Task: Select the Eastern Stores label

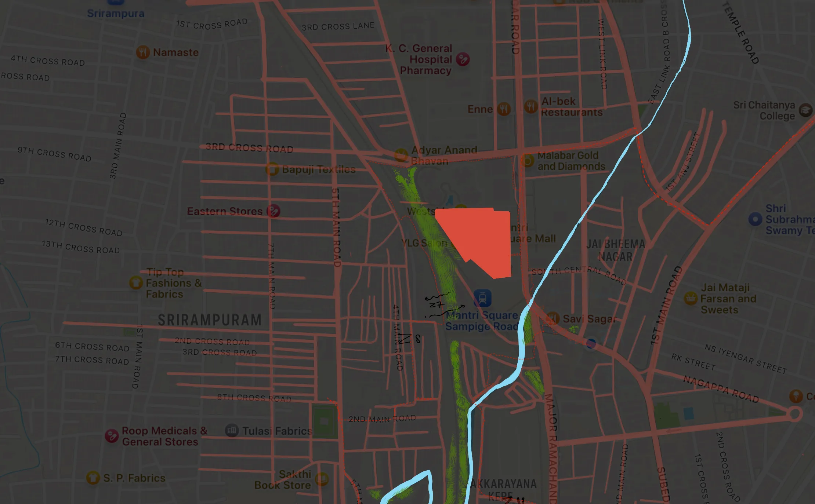Action: pos(225,211)
